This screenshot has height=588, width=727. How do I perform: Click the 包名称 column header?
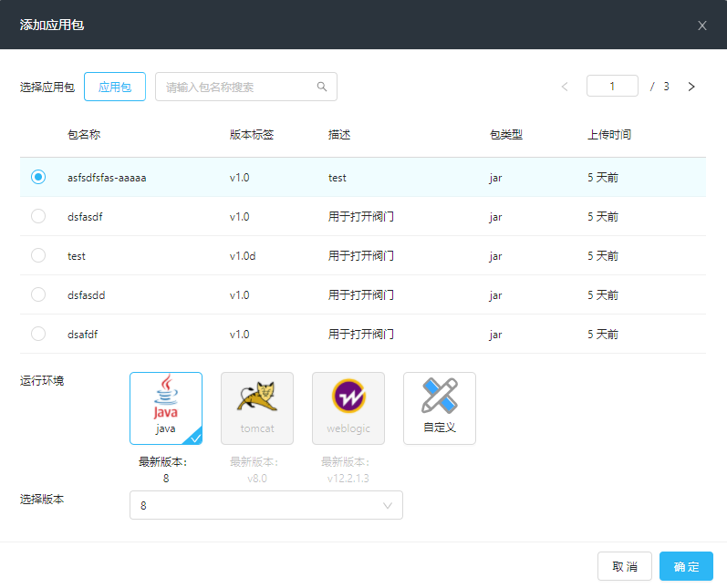pos(84,135)
